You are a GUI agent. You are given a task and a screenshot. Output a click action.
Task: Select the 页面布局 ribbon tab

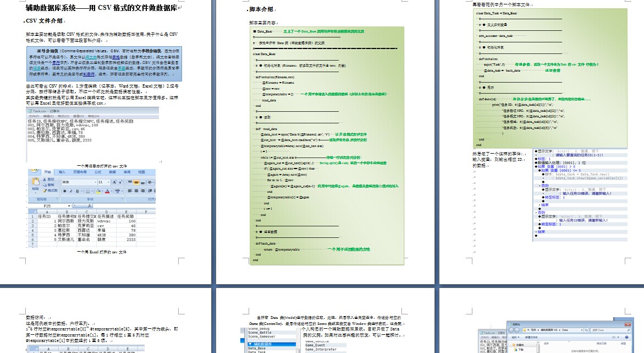pyautogui.click(x=80, y=172)
